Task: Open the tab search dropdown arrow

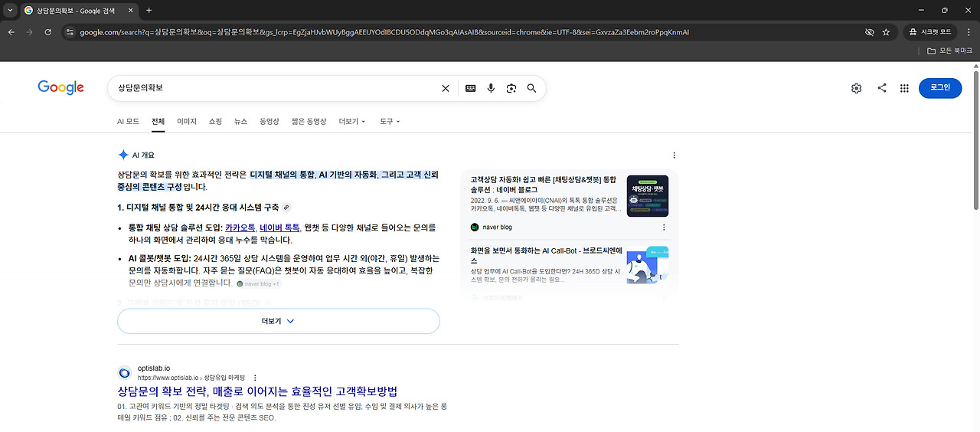Action: pyautogui.click(x=10, y=10)
